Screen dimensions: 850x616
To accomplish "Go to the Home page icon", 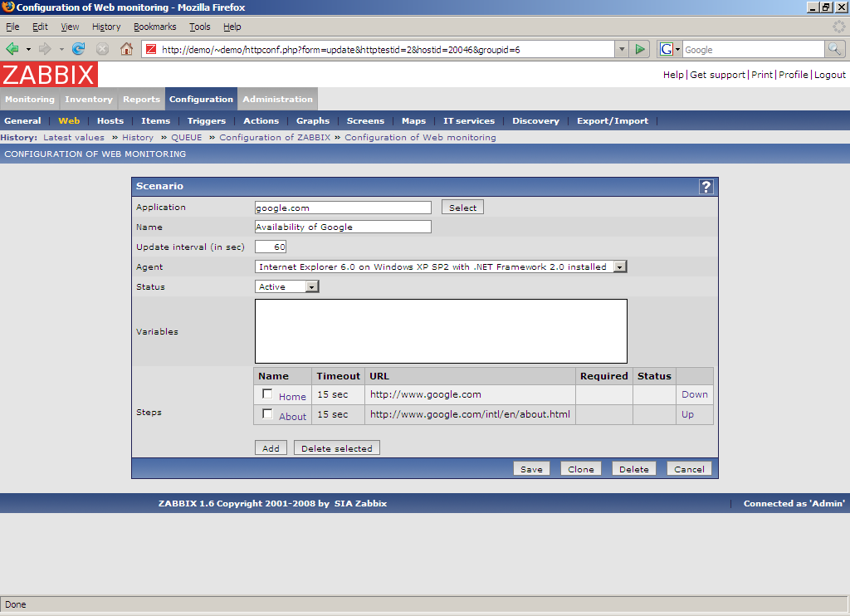I will coord(126,49).
